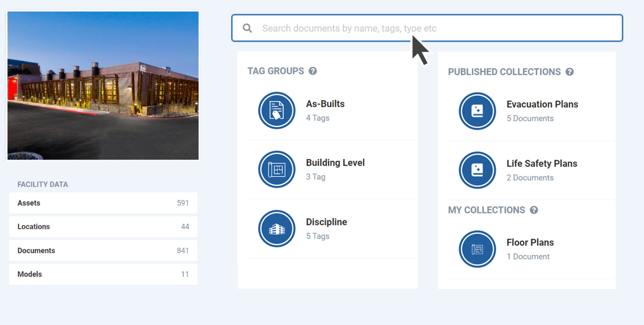
Task: Select the Floor Plans collection icon
Action: [477, 248]
